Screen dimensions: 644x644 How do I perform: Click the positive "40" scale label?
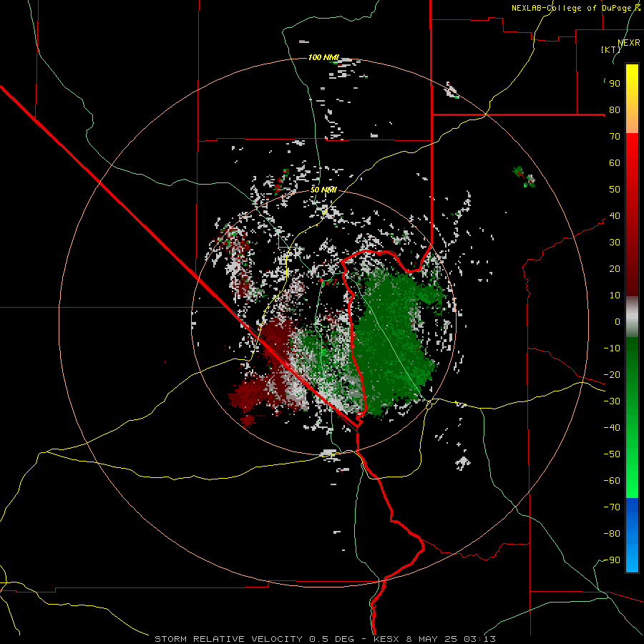tap(615, 216)
